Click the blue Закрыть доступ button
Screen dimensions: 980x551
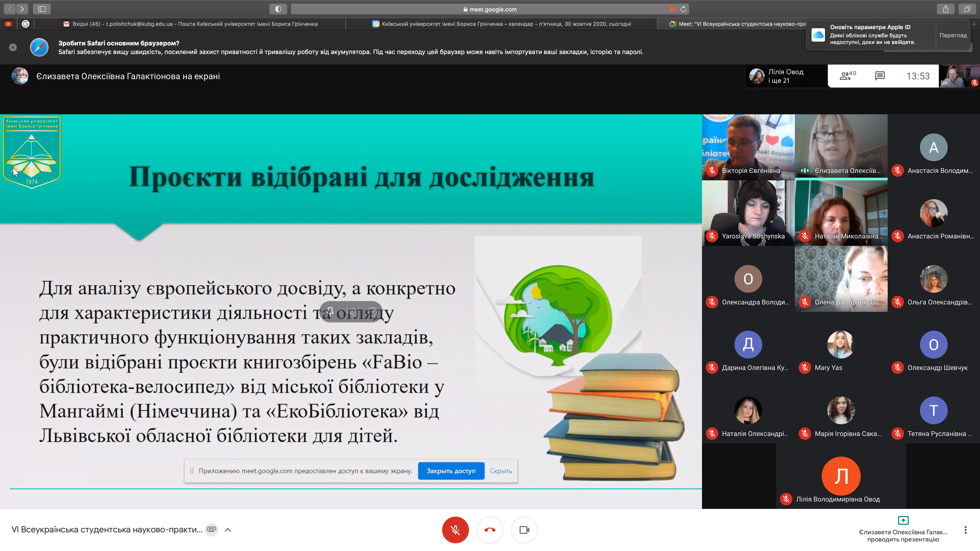coord(451,471)
